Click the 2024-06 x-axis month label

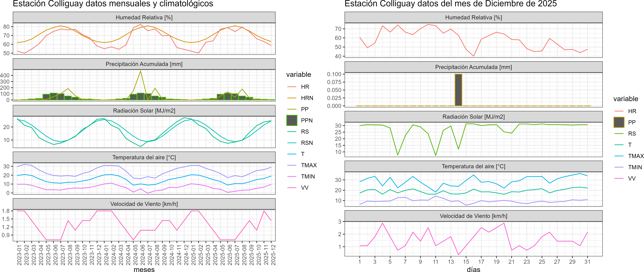pos(143,255)
